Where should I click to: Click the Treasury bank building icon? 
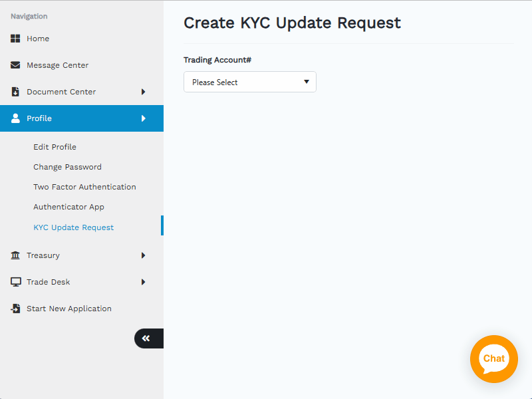[x=15, y=255]
